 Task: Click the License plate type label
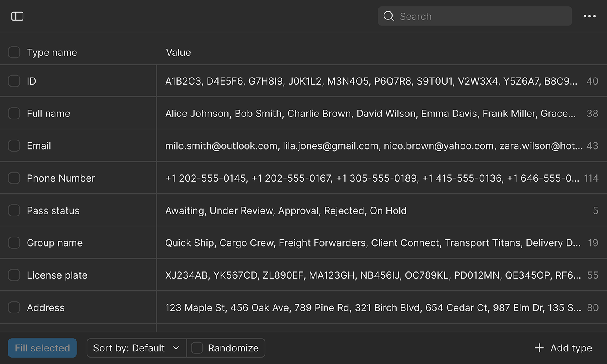point(57,275)
